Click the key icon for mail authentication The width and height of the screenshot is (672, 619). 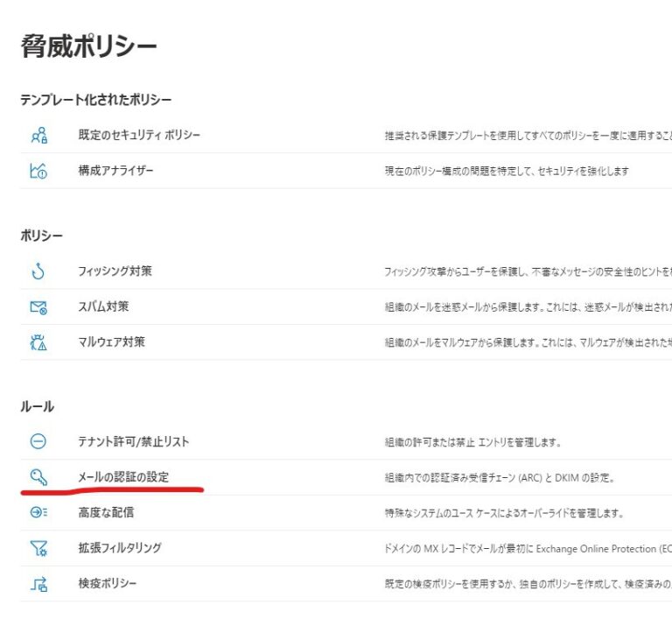(38, 477)
